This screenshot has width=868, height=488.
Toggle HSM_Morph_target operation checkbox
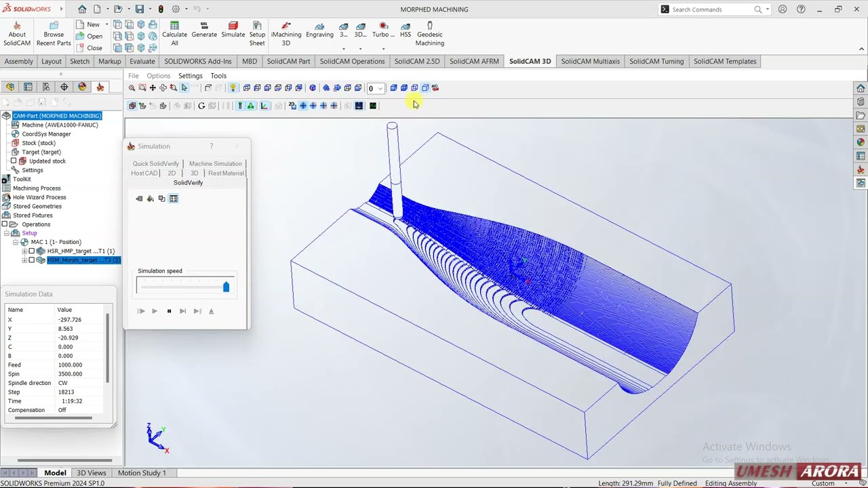[31, 260]
